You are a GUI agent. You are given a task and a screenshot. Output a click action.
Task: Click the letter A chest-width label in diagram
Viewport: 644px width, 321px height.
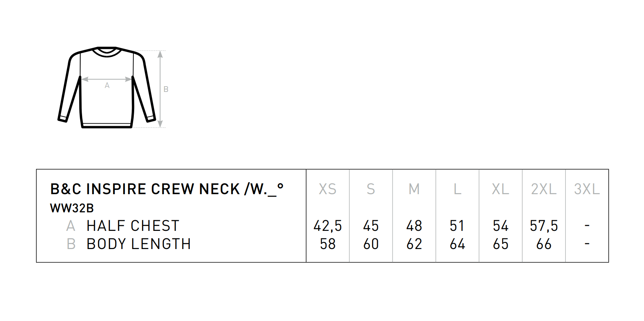[107, 86]
